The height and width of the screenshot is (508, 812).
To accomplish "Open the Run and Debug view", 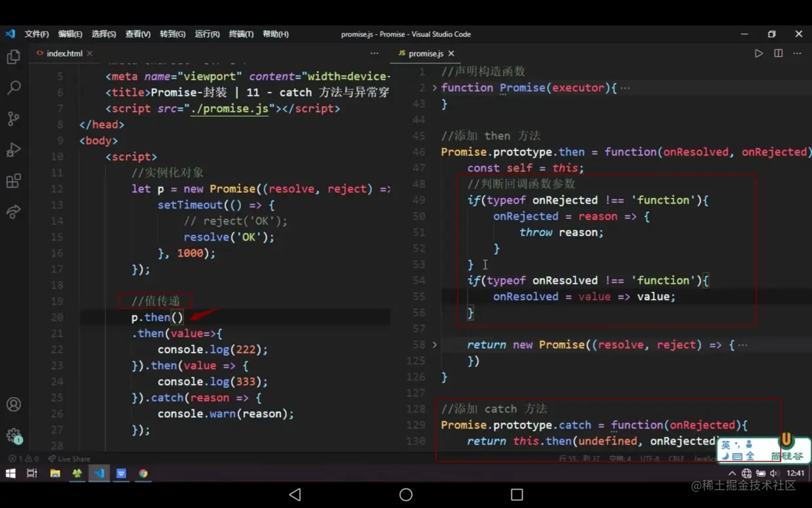I will pos(13,149).
